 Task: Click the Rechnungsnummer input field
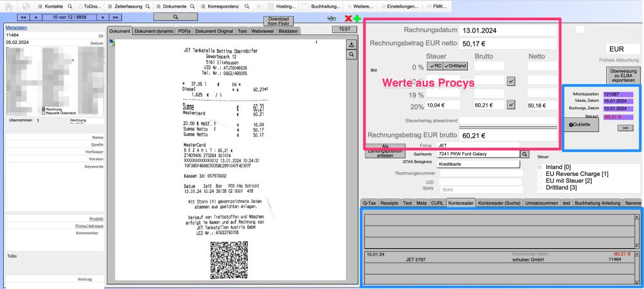(x=480, y=173)
